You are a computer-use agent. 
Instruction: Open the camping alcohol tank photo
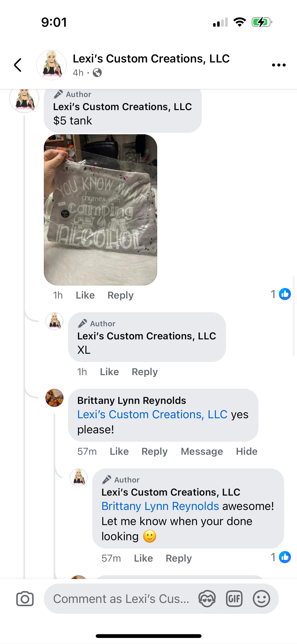point(101,210)
